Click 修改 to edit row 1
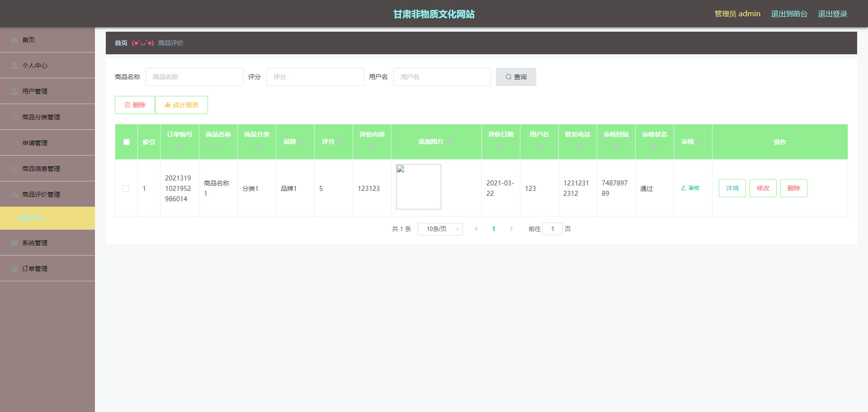The width and height of the screenshot is (868, 412). tap(763, 188)
